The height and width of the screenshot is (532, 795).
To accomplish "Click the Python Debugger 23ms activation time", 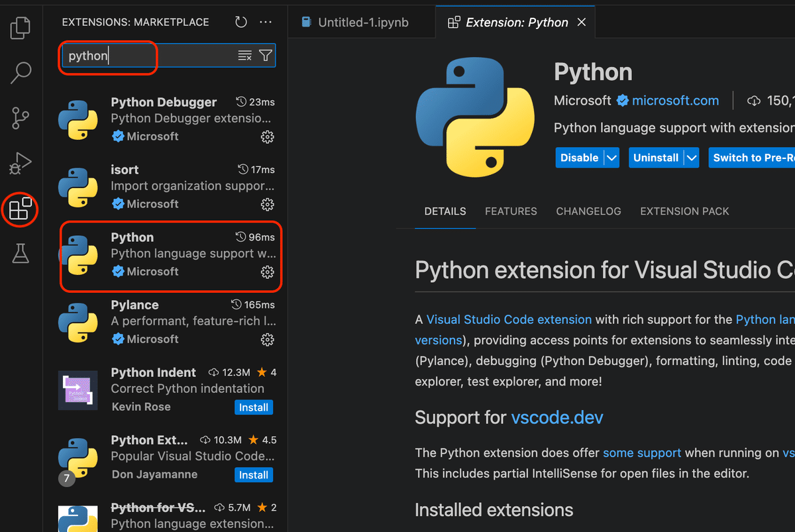I will [256, 102].
